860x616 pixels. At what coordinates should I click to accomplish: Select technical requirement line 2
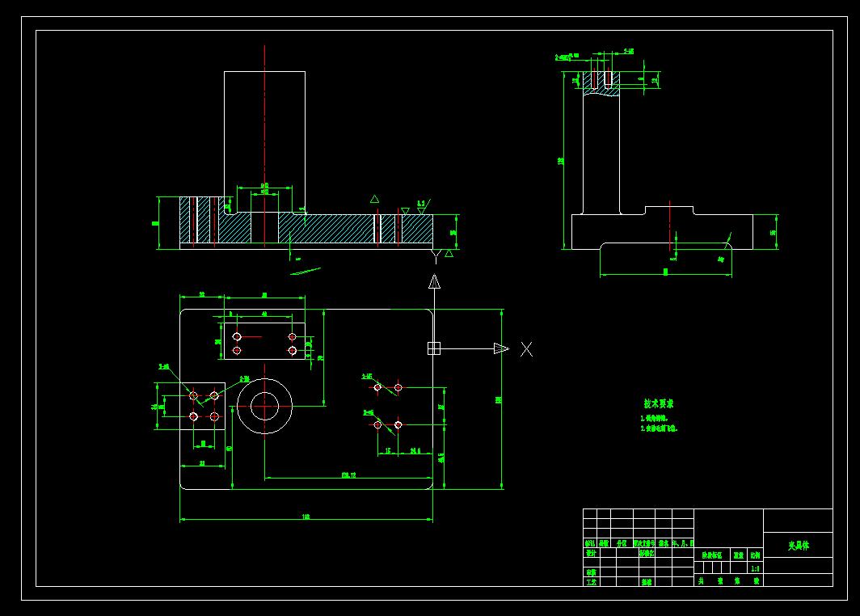(659, 428)
